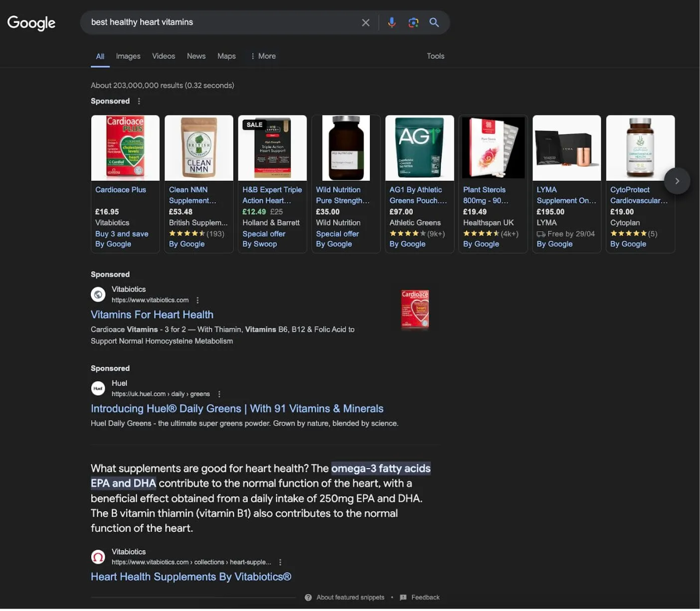Image resolution: width=700 pixels, height=611 pixels.
Task: Select the AG1 Athletic Greens product image
Action: pyautogui.click(x=420, y=148)
